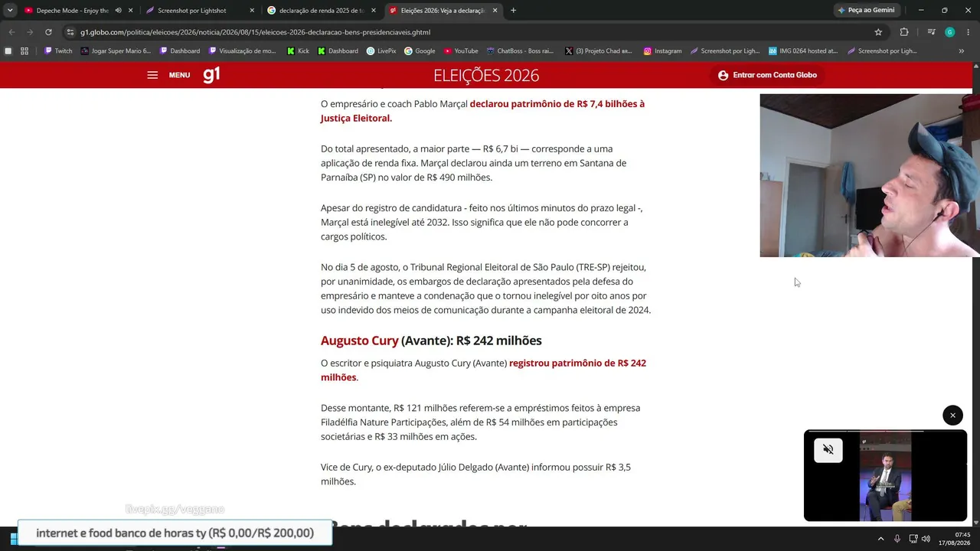980x551 pixels.
Task: Open the ChatBoss bookmark
Action: (x=520, y=51)
